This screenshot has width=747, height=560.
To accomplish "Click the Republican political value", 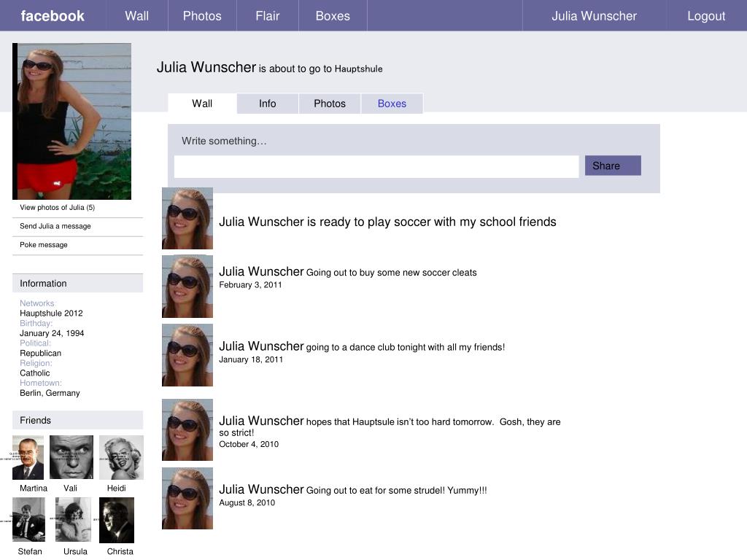I will click(x=41, y=353).
